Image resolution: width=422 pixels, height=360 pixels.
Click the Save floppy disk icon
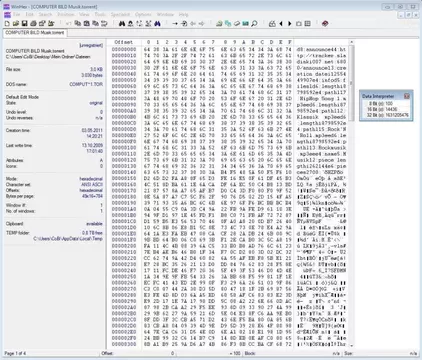pyautogui.click(x=24, y=23)
